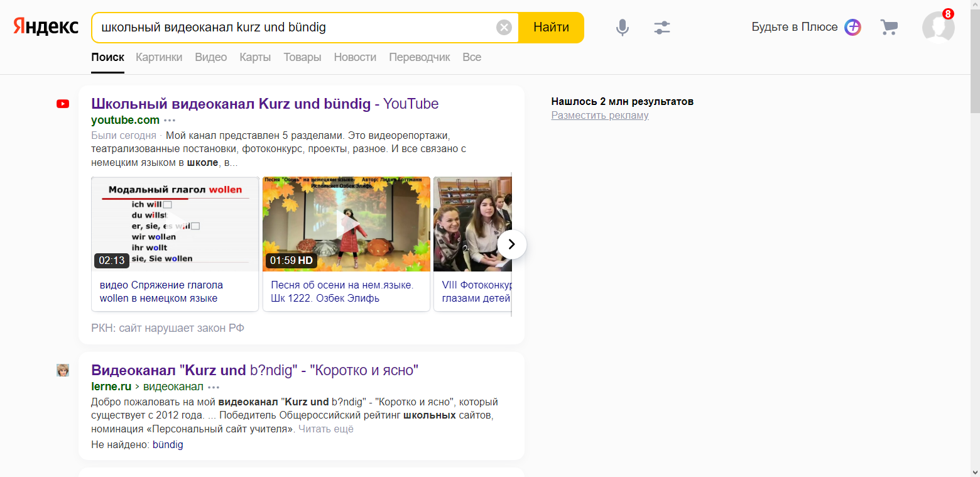Show next videos with the carousel arrow
Image resolution: width=980 pixels, height=477 pixels.
click(511, 244)
